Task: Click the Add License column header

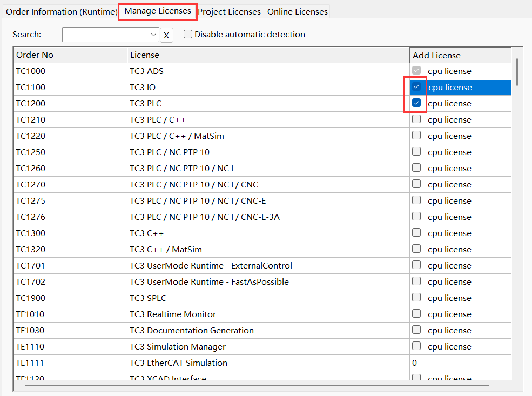Action: tap(461, 55)
